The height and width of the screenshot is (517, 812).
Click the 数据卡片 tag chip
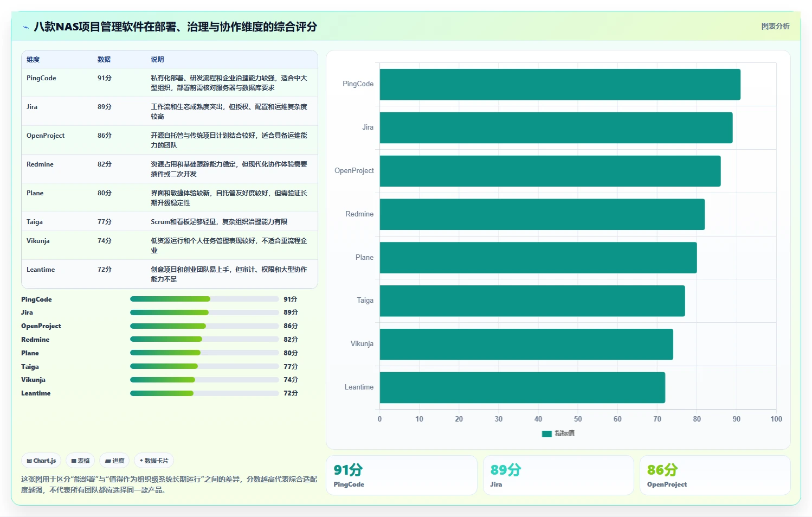[154, 461]
